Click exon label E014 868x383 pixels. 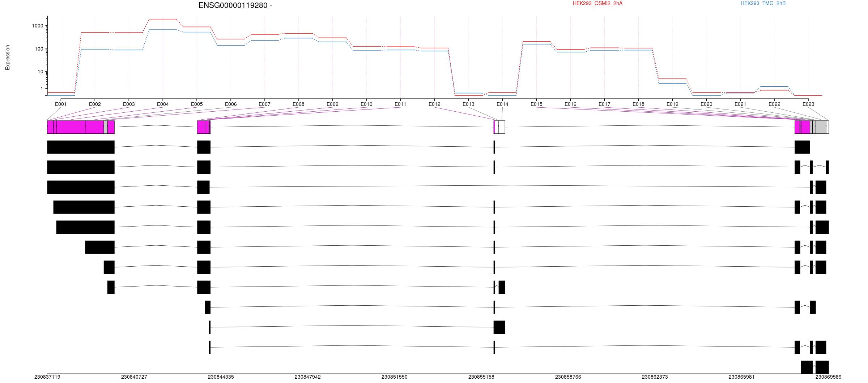502,104
